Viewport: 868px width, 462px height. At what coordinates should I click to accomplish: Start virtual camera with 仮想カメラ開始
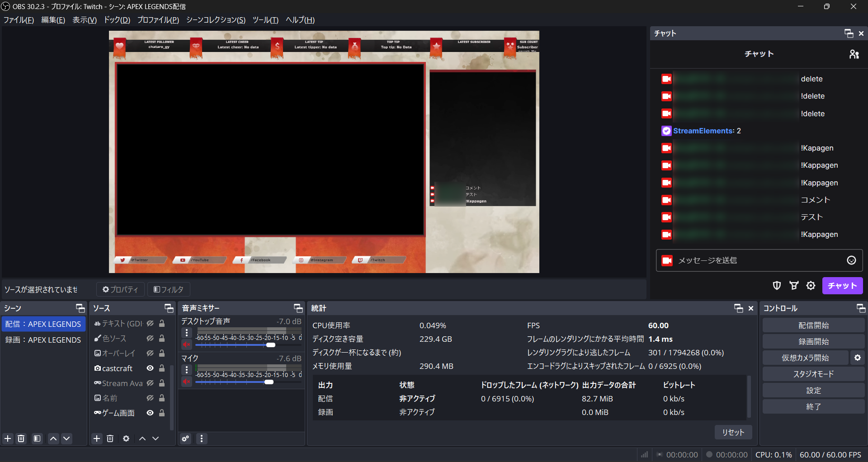(805, 358)
